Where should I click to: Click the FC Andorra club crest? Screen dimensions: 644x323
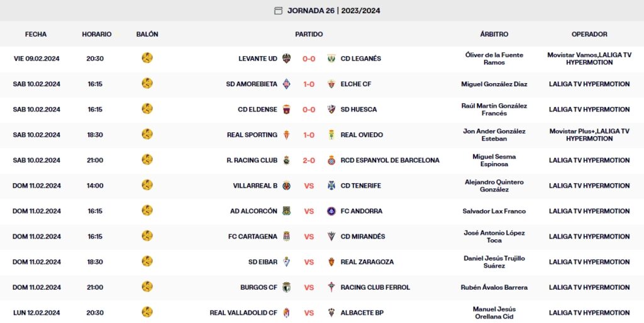point(331,212)
